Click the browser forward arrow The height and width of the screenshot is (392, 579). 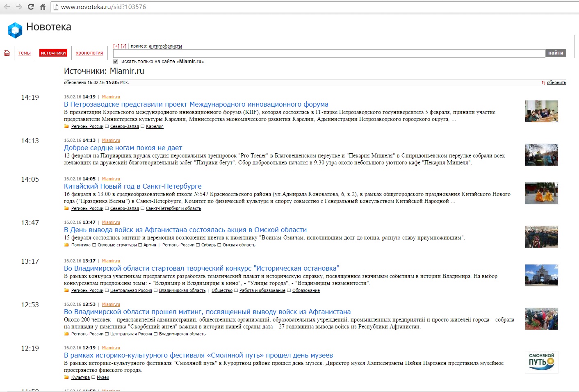(19, 7)
